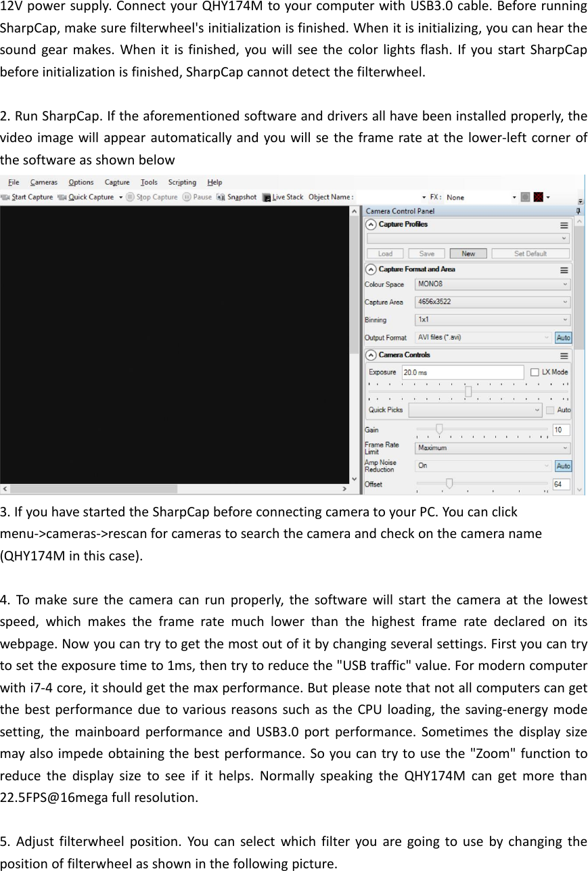Open the Scripting menu
Screen dimensions: 588x871
182,182
